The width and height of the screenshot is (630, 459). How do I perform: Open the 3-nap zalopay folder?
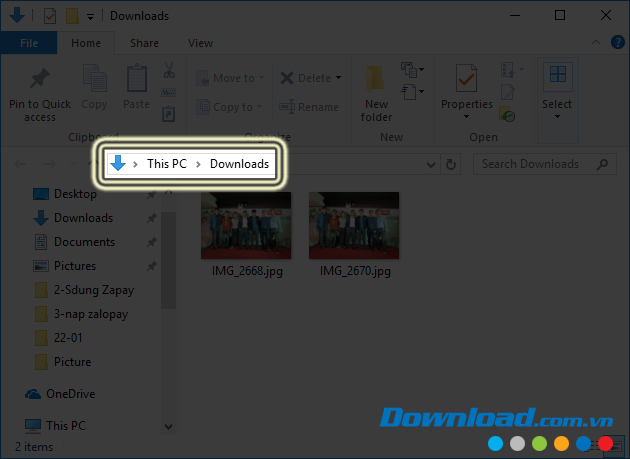tap(91, 314)
